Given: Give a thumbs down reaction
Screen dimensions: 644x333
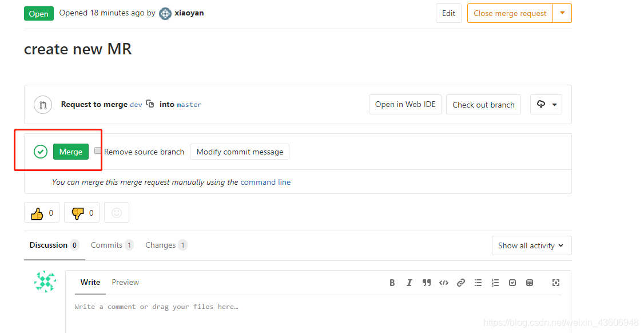Looking at the screenshot, I should click(x=82, y=212).
